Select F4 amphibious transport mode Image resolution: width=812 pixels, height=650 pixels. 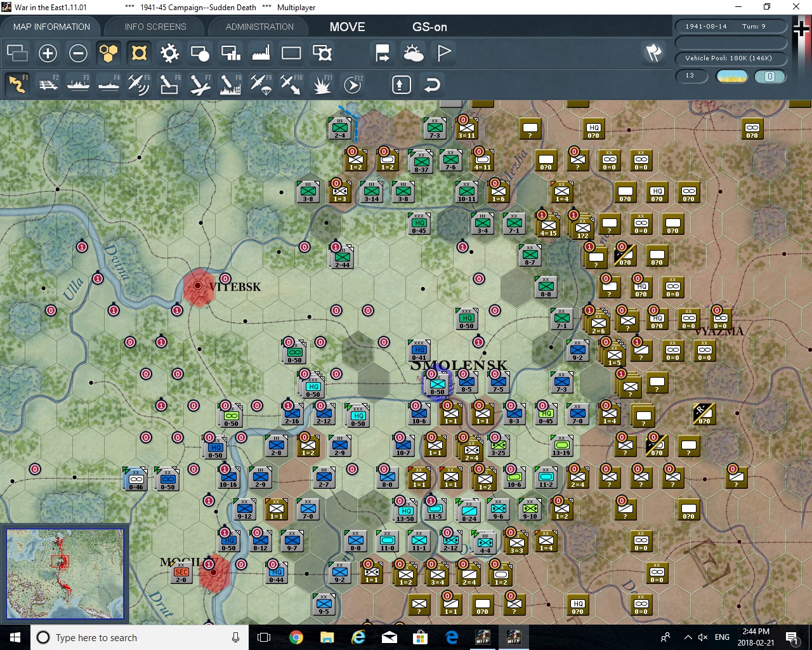click(x=108, y=84)
